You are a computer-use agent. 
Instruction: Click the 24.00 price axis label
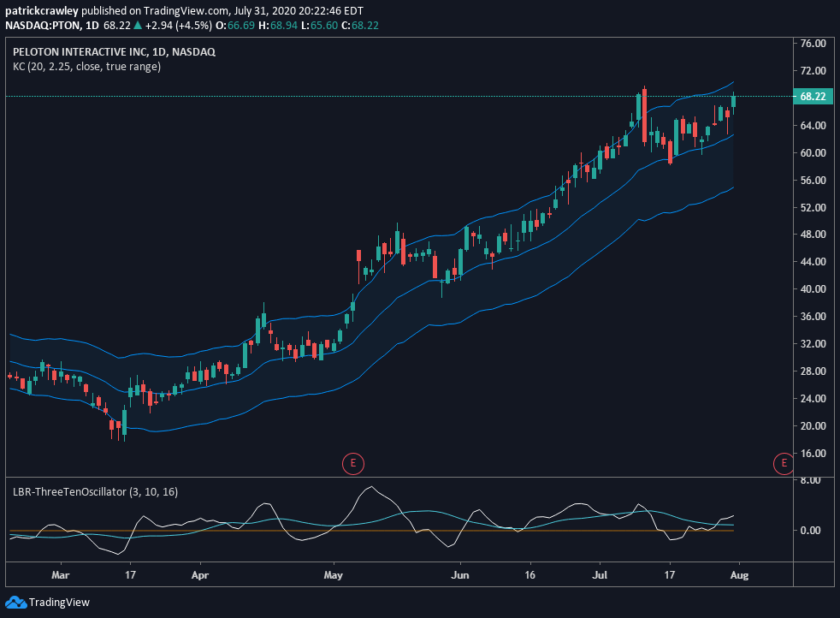pos(813,398)
